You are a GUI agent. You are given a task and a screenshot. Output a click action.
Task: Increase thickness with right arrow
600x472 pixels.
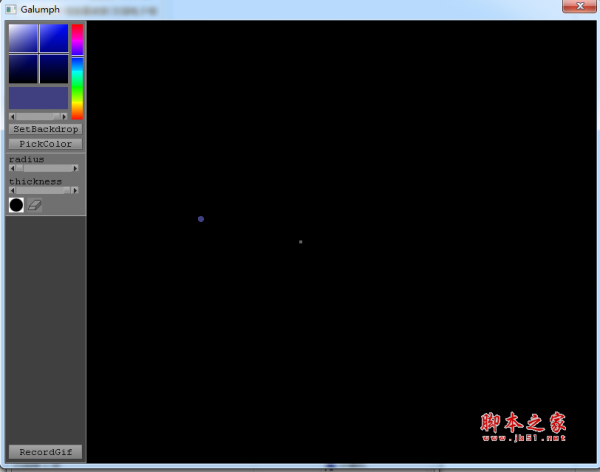(75, 190)
